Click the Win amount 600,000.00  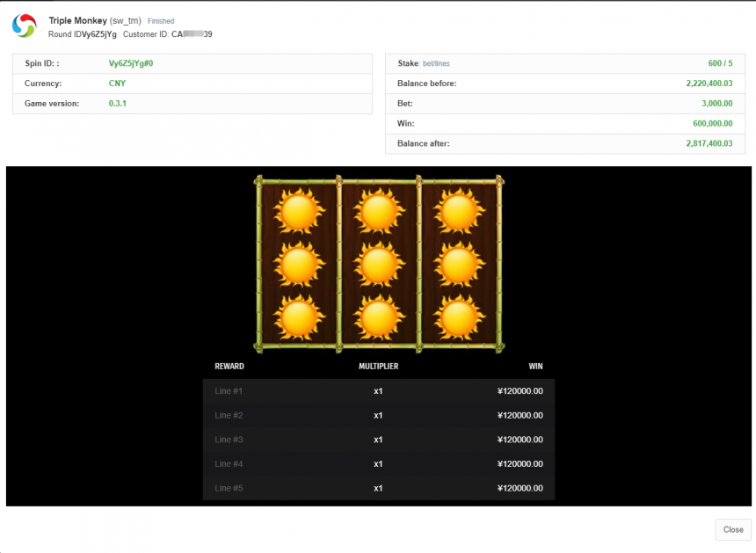pos(713,124)
